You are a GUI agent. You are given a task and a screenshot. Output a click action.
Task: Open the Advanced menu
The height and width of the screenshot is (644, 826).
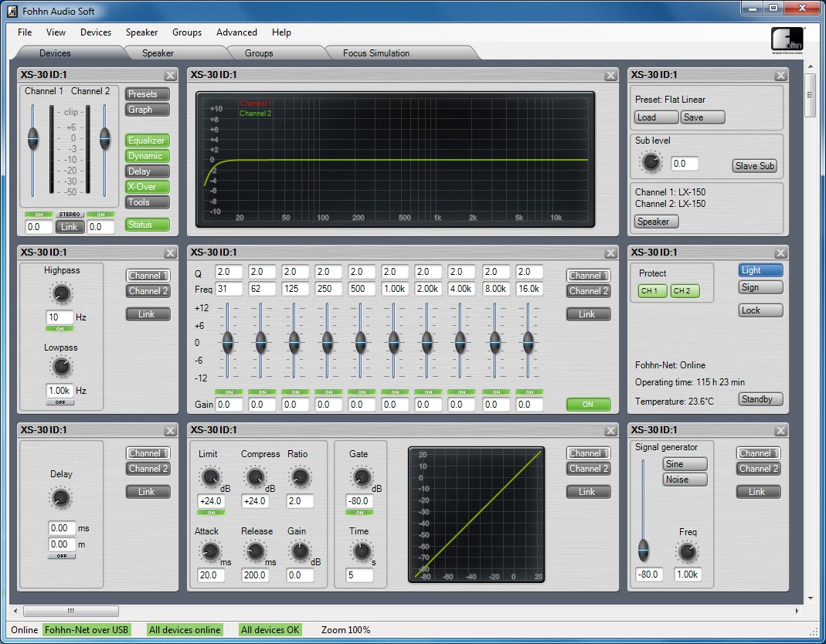[x=236, y=32]
